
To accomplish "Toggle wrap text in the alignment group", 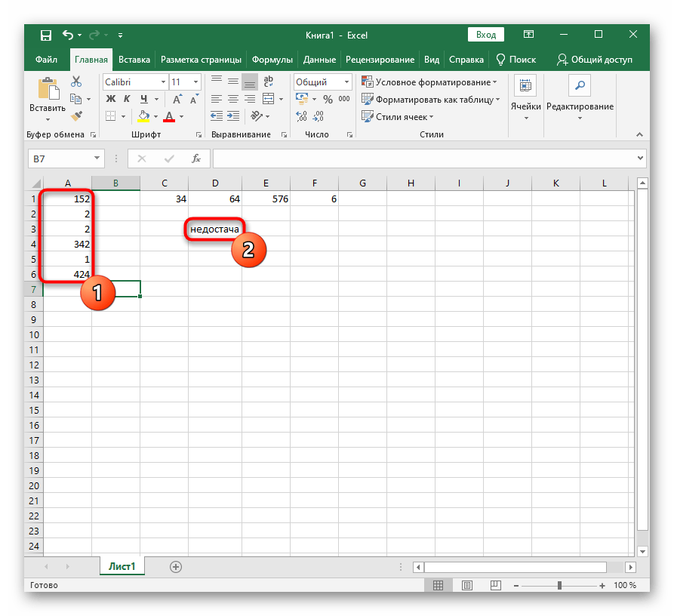I will click(x=268, y=81).
